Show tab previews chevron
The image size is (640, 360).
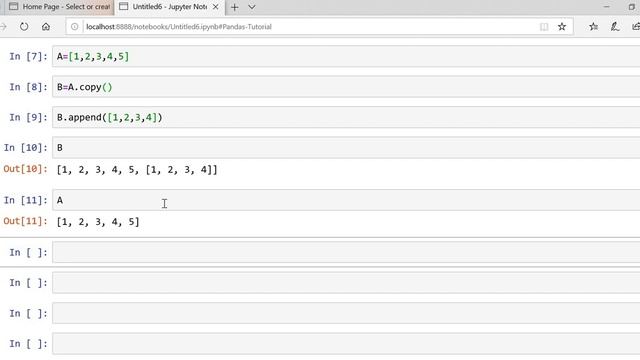[252, 7]
